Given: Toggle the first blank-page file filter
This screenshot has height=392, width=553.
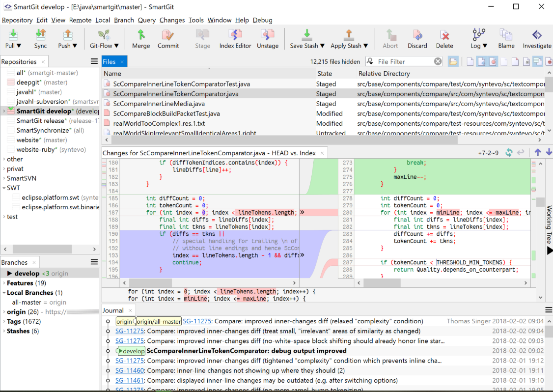Looking at the screenshot, I should (x=470, y=61).
